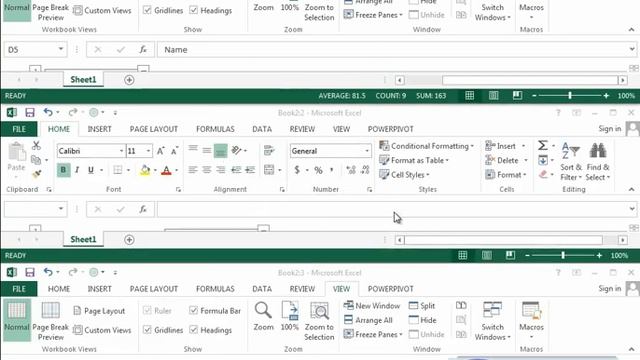This screenshot has width=640, height=360.
Task: Open Format as Table dropdown
Action: 414,160
